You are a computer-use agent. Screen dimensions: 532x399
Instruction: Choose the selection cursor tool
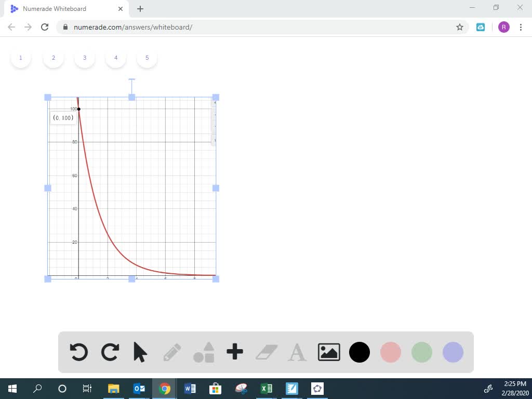140,352
